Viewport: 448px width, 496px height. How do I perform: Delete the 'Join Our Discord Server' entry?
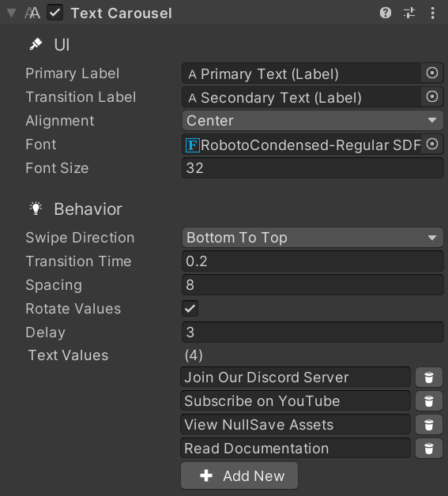(429, 378)
